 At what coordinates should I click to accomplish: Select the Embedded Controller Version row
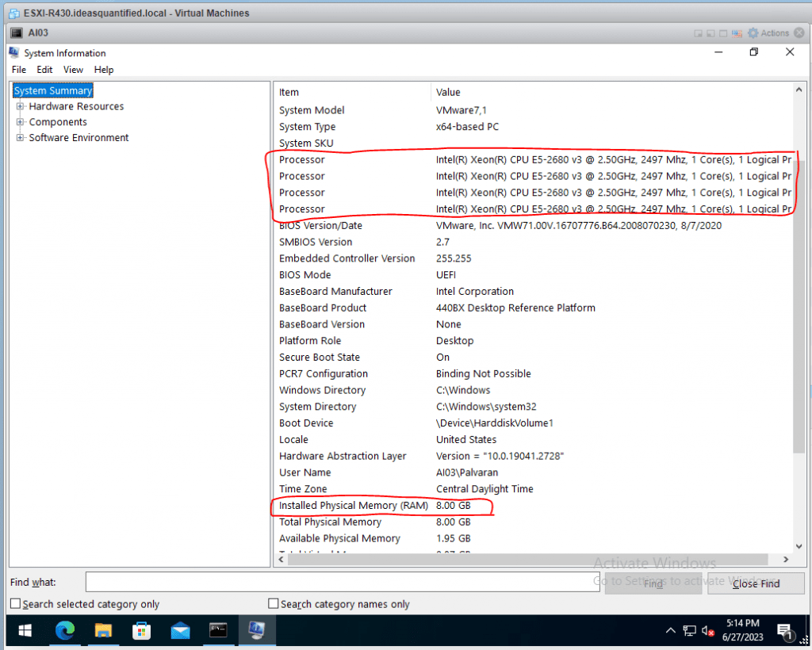(534, 258)
